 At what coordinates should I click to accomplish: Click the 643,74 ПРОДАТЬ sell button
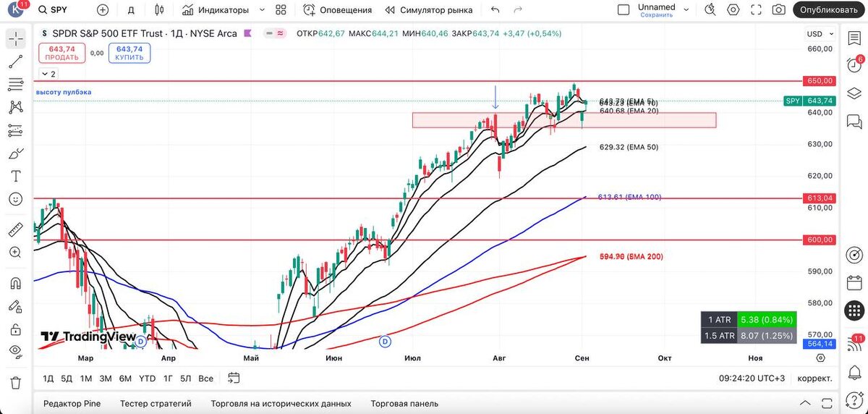pyautogui.click(x=61, y=53)
